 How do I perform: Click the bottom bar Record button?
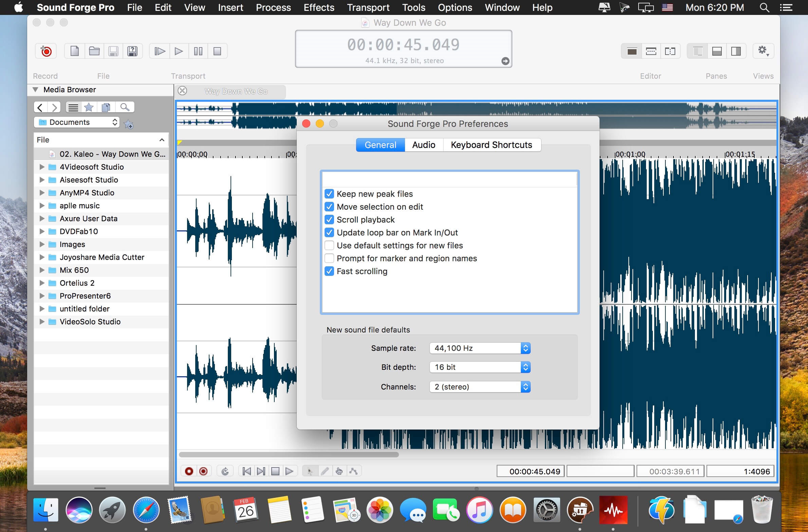tap(189, 471)
